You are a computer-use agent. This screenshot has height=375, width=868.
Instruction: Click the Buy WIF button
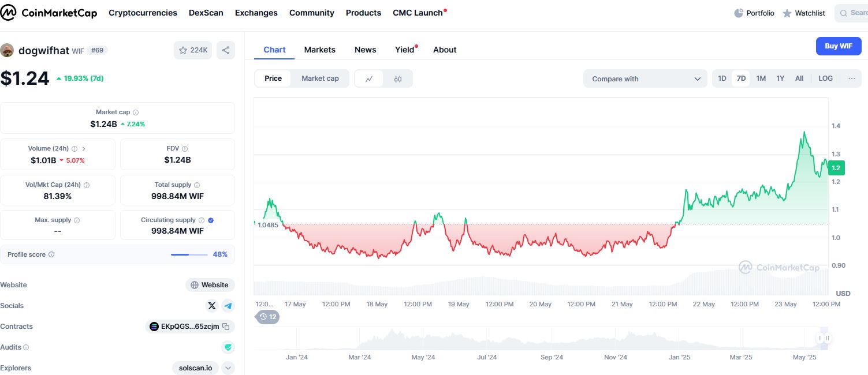pos(839,46)
